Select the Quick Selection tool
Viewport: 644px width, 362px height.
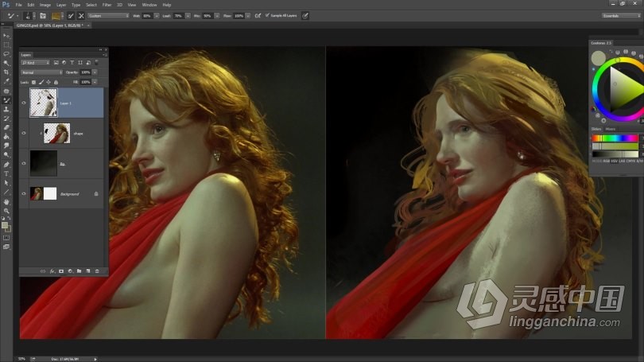(x=6, y=64)
